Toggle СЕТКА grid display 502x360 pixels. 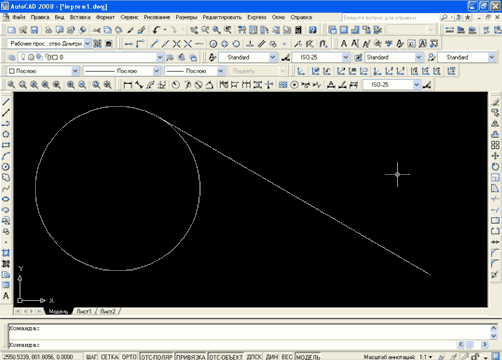pyautogui.click(x=109, y=357)
